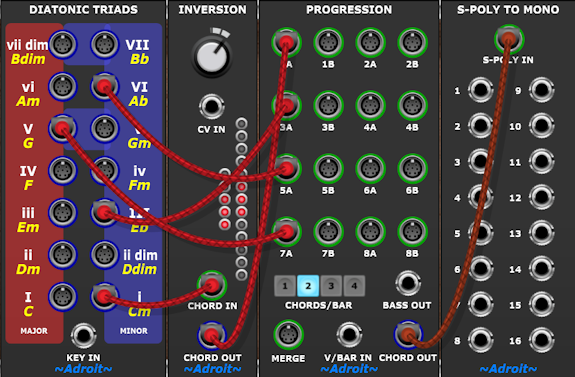The image size is (575, 377).
Task: Click the 6A socket on Progression
Action: click(x=370, y=168)
